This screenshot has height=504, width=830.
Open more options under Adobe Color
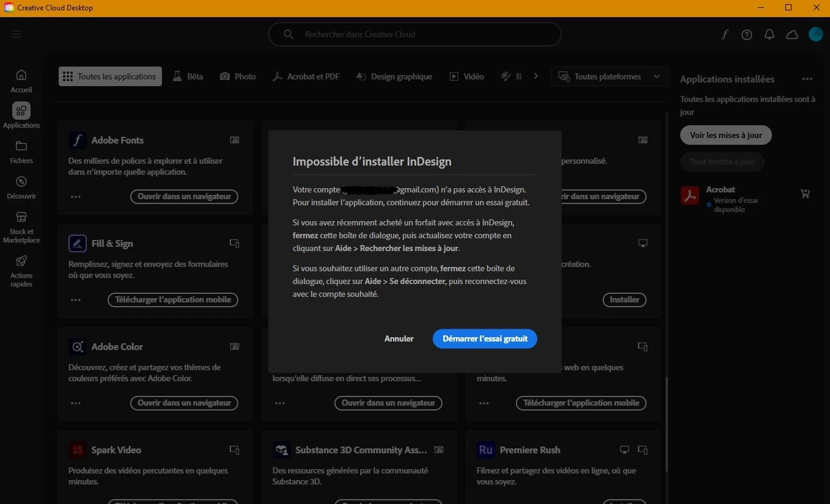[76, 403]
